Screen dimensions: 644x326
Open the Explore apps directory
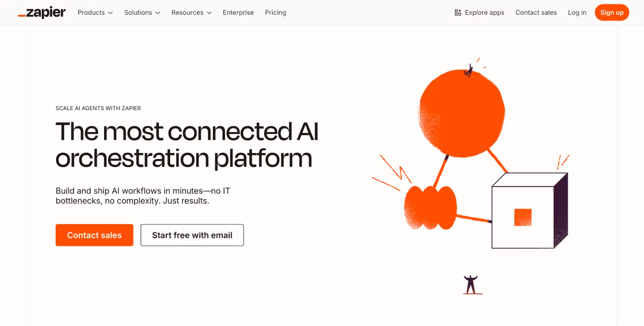484,13
